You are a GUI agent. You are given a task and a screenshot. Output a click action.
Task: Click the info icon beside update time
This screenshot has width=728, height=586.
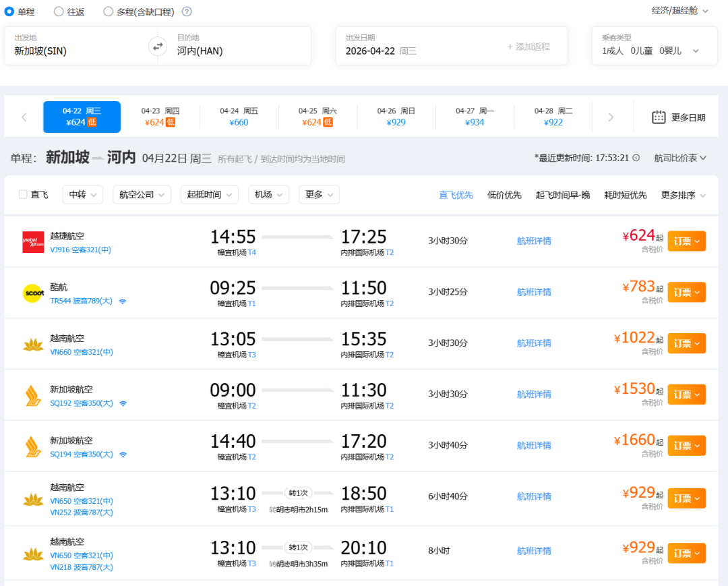point(636,158)
